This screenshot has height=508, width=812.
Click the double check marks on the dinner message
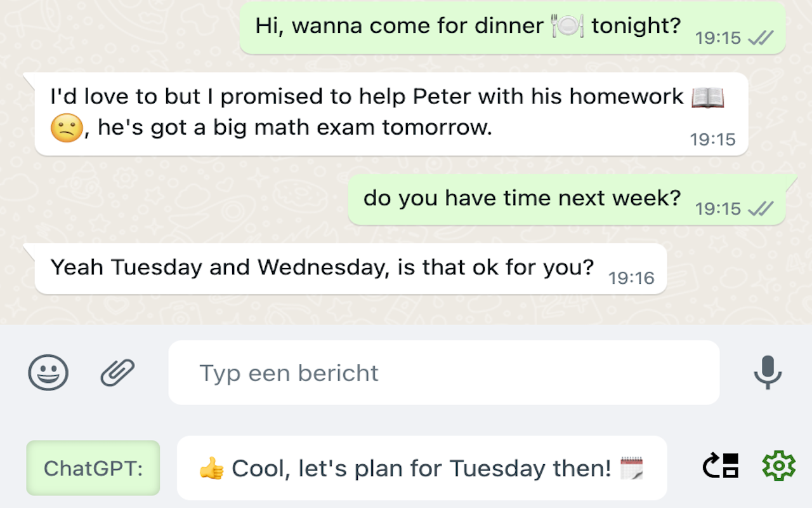tap(761, 38)
